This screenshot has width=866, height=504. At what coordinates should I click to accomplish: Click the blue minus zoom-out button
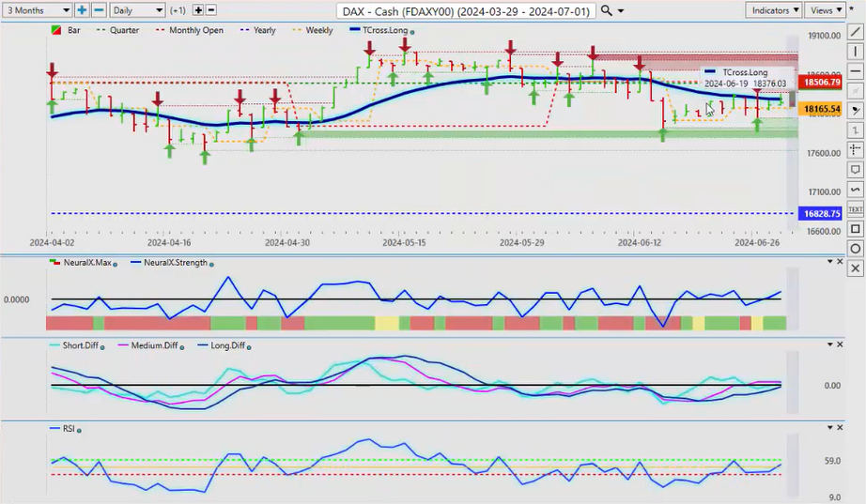tap(99, 10)
